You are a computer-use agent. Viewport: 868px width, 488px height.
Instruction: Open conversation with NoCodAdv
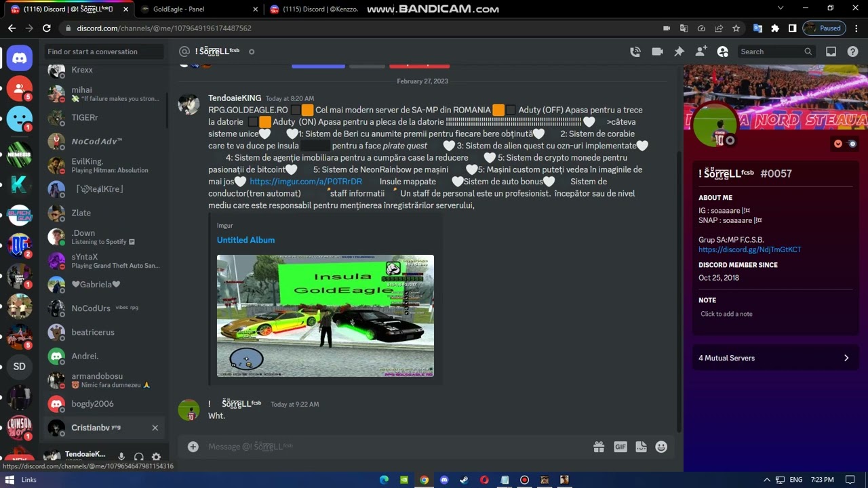click(104, 142)
